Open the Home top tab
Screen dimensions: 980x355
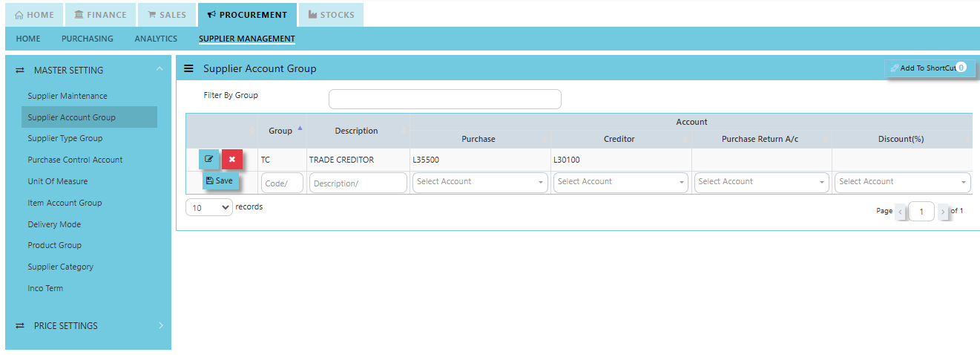35,15
